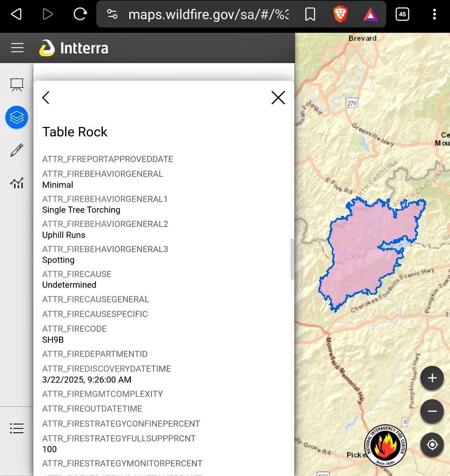Zoom out using the minus button
This screenshot has height=476, width=450.
click(x=432, y=411)
